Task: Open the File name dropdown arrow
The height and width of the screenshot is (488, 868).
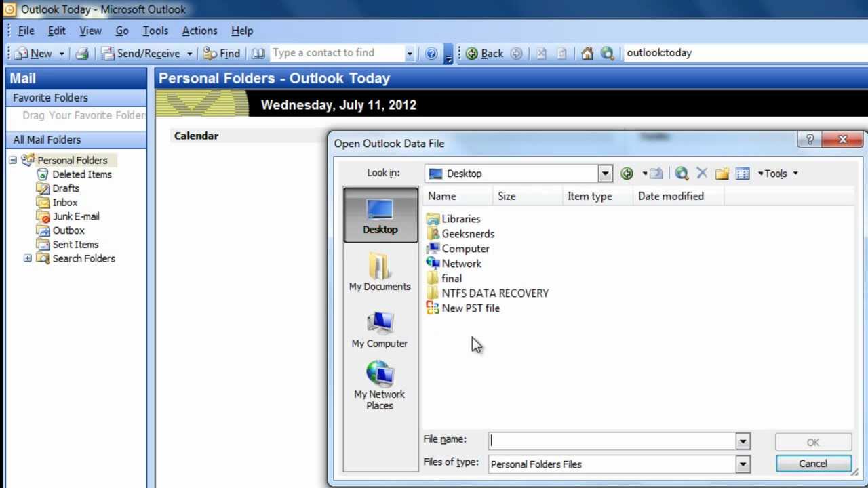Action: (743, 441)
